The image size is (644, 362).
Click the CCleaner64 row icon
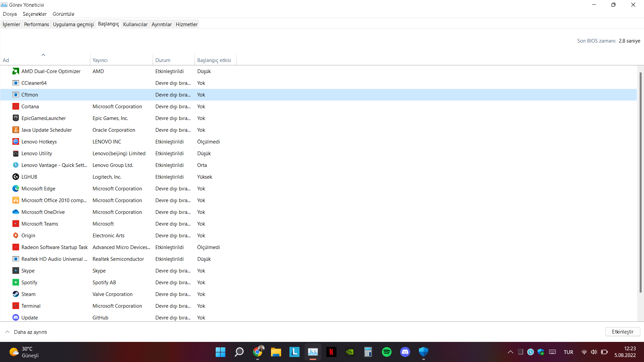(16, 83)
